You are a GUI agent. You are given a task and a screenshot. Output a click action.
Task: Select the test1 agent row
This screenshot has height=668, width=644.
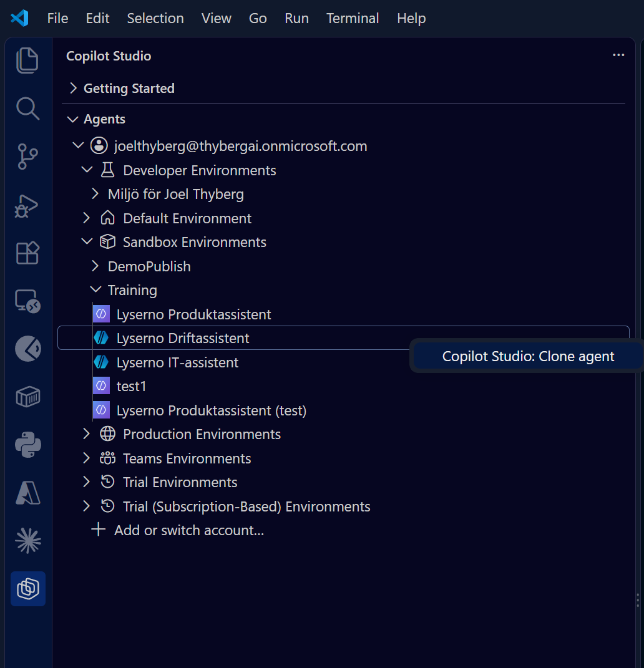[343, 386]
